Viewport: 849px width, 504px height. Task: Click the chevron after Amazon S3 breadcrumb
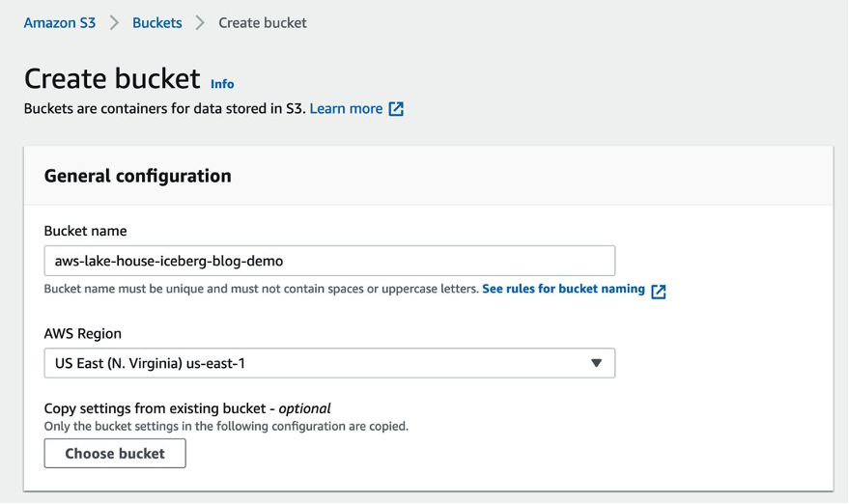(x=114, y=23)
